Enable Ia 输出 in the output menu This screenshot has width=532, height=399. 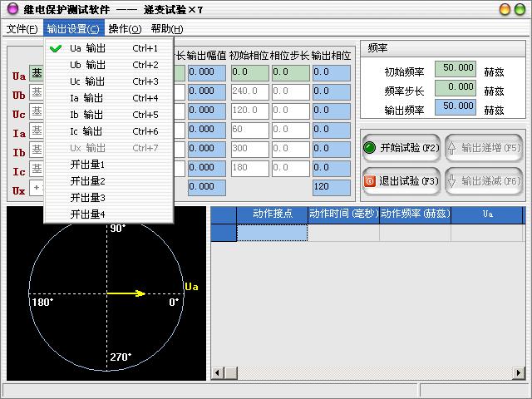(x=87, y=98)
